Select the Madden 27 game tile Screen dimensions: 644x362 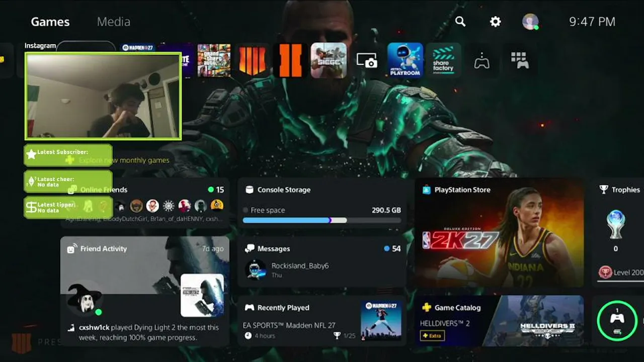[x=138, y=48]
